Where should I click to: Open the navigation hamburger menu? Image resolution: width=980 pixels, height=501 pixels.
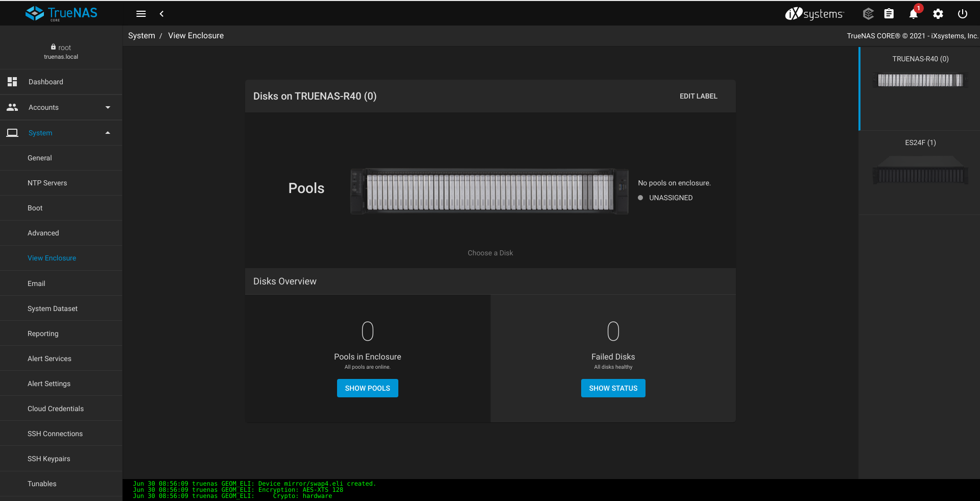tap(141, 14)
